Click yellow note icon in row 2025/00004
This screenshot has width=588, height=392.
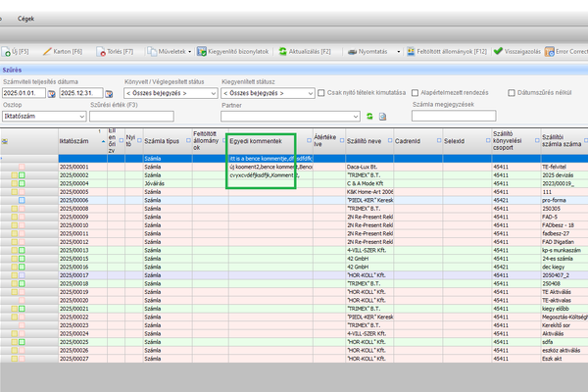tap(15, 183)
